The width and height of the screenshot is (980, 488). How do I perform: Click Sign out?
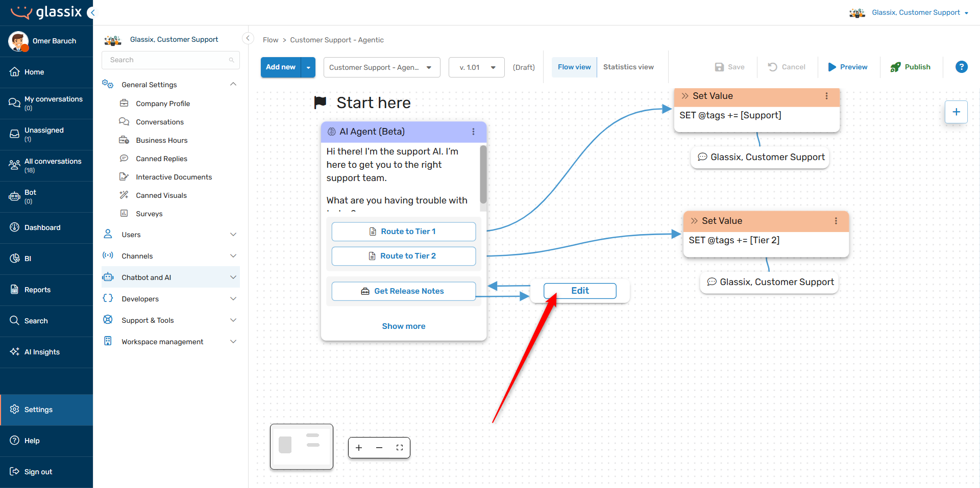click(x=46, y=472)
